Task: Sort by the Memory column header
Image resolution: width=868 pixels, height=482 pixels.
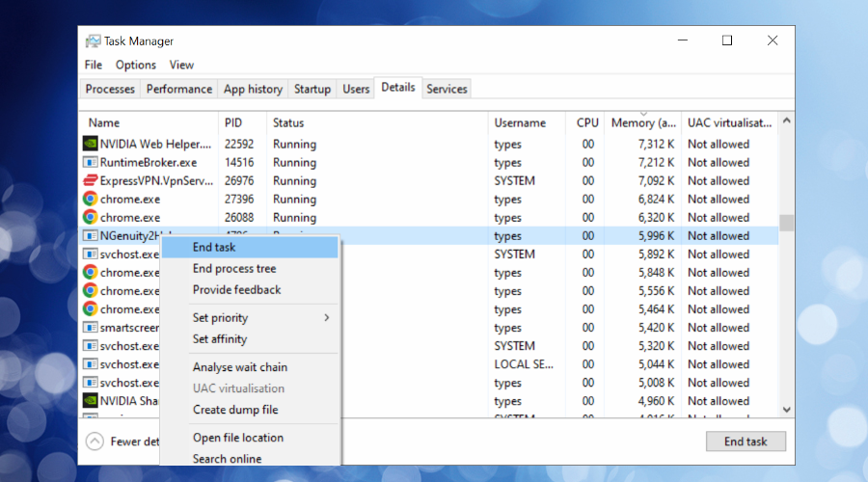Action: pos(643,122)
